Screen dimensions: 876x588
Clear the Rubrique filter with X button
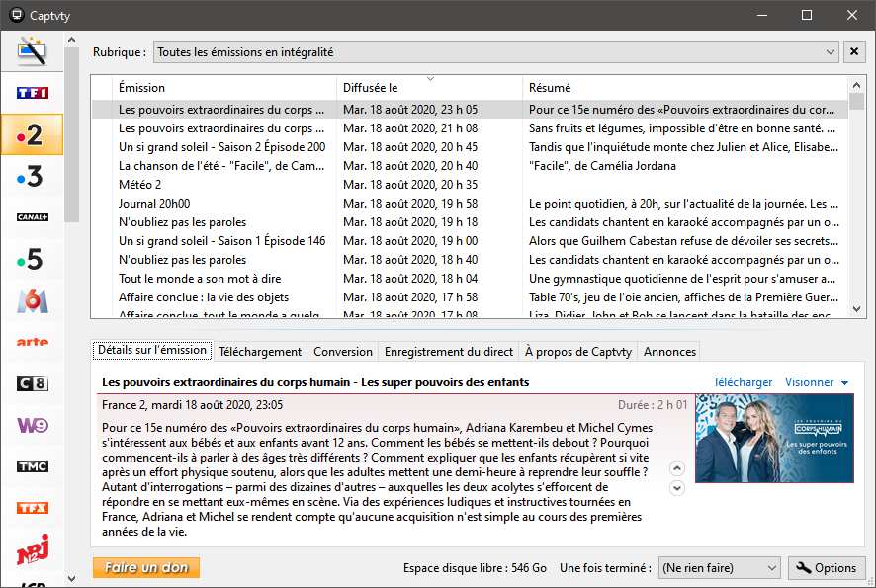click(x=854, y=52)
